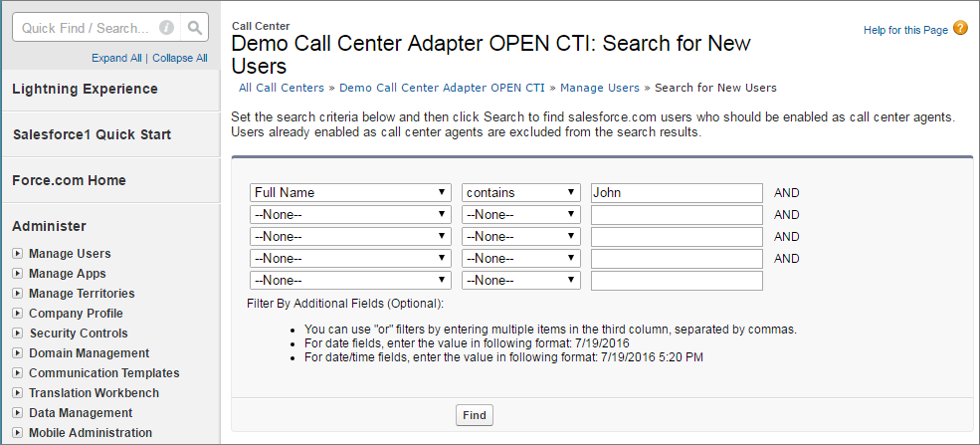Open the second row field dropdown

pyautogui.click(x=350, y=215)
